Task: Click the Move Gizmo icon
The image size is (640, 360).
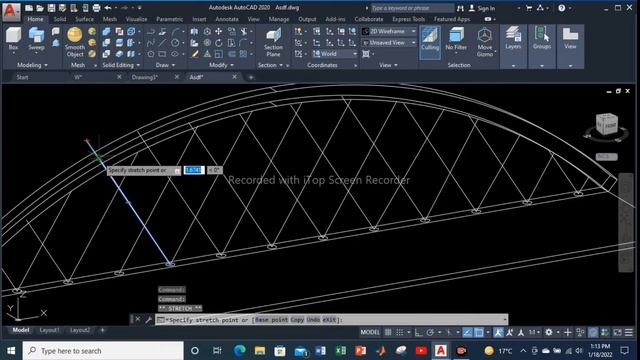Action: point(484,42)
